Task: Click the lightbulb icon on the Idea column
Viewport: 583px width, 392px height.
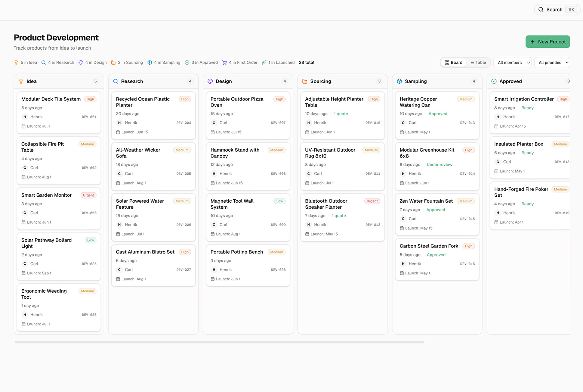Action: coord(21,81)
